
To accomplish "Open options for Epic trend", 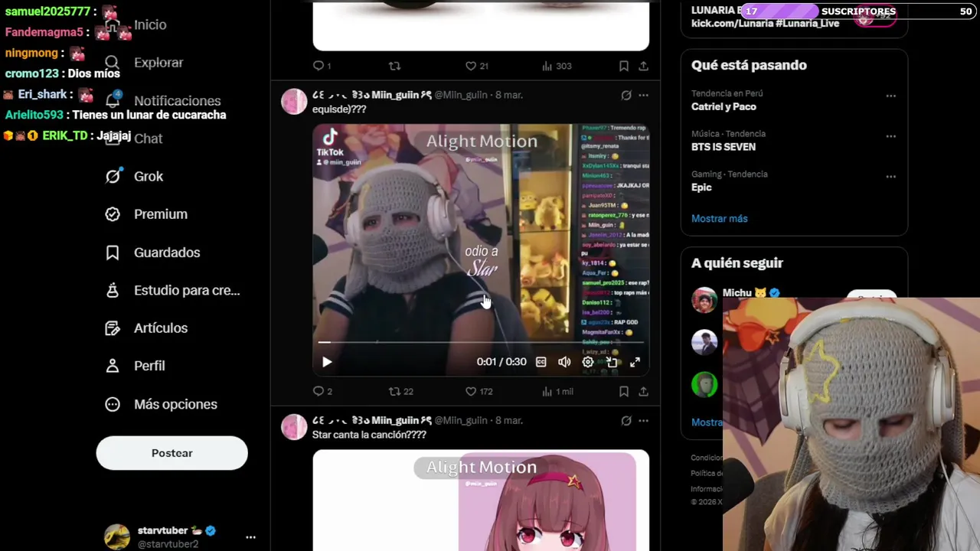I will coord(890,177).
